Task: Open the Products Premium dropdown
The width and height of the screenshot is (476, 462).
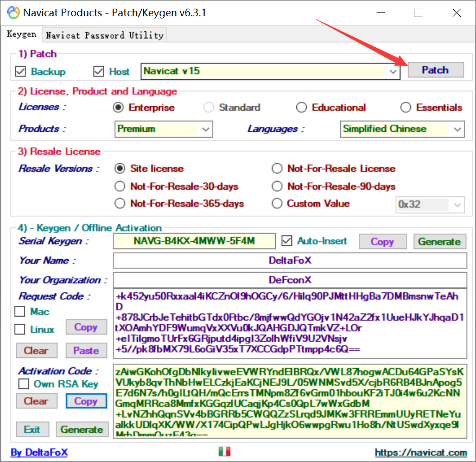Action: [x=206, y=129]
